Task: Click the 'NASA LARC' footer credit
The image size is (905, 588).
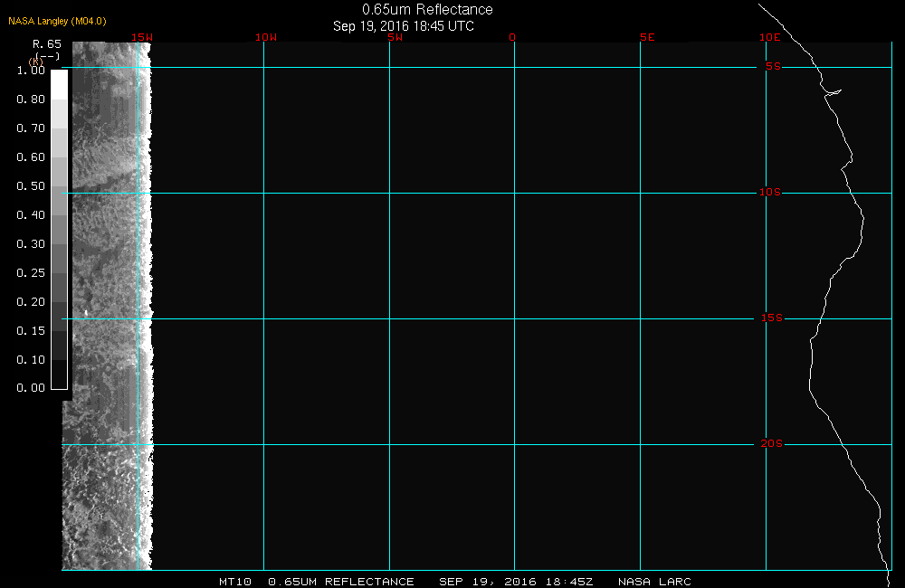Action: [654, 582]
